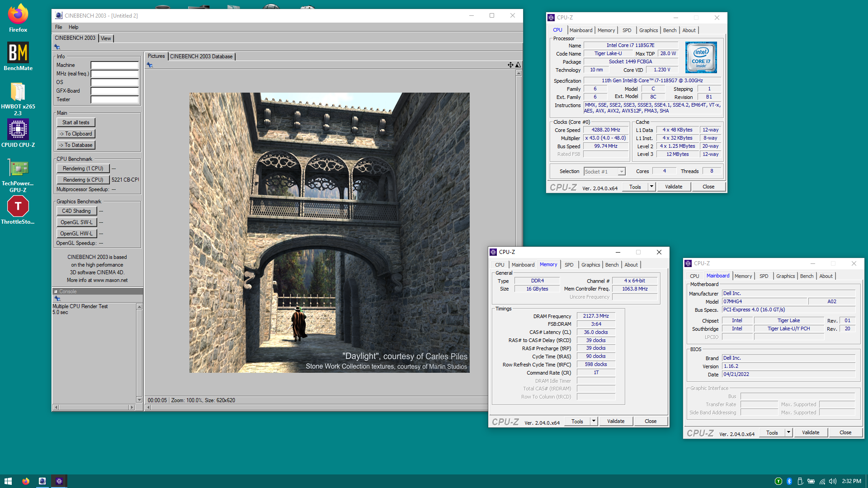Click Validate in the CPU-Z Memory window

(x=616, y=421)
